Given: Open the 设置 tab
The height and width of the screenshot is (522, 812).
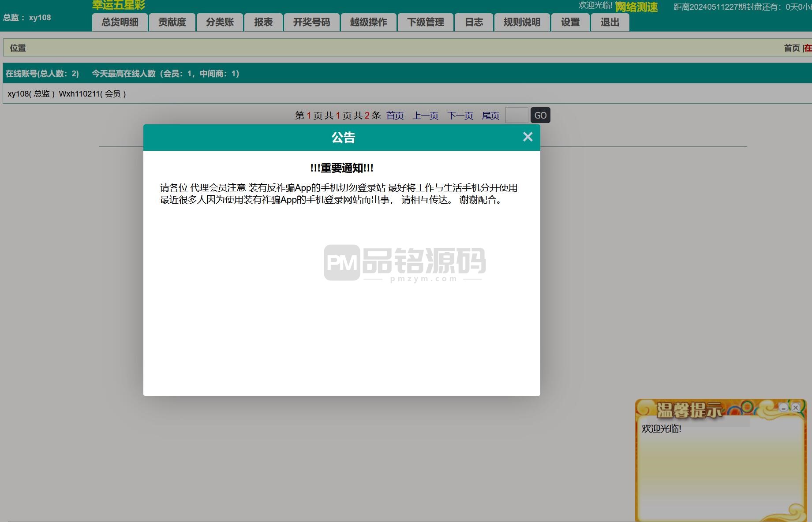Looking at the screenshot, I should click(x=570, y=22).
